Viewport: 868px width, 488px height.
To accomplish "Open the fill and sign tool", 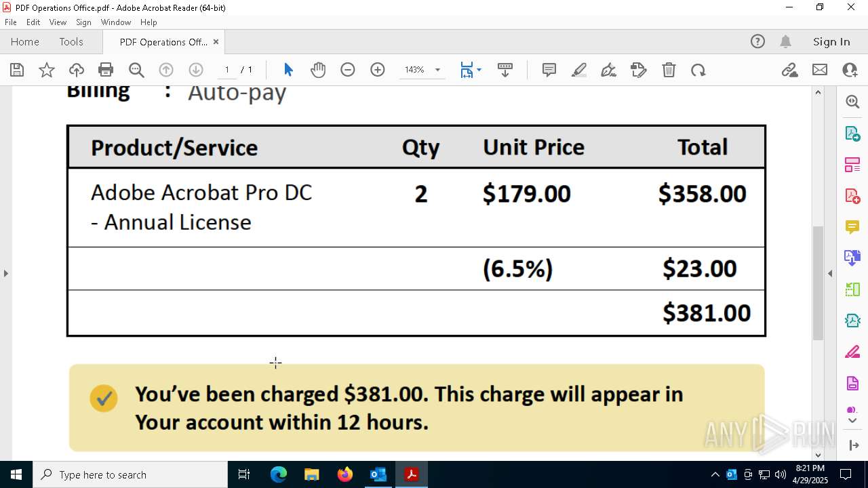I will click(639, 70).
